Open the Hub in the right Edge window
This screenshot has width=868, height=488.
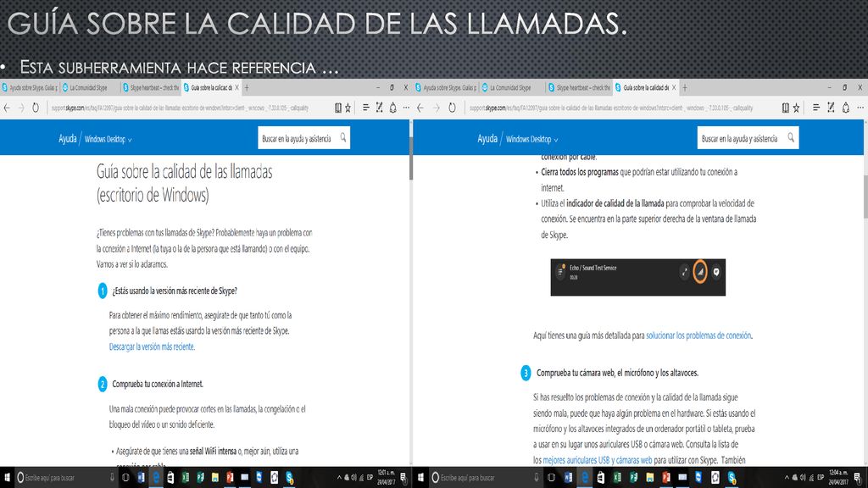(816, 108)
